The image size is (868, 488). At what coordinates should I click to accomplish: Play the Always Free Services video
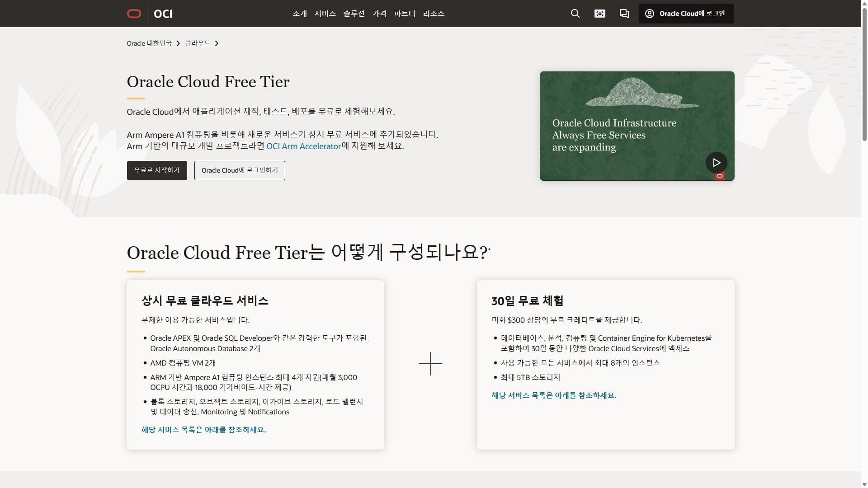[x=717, y=163]
